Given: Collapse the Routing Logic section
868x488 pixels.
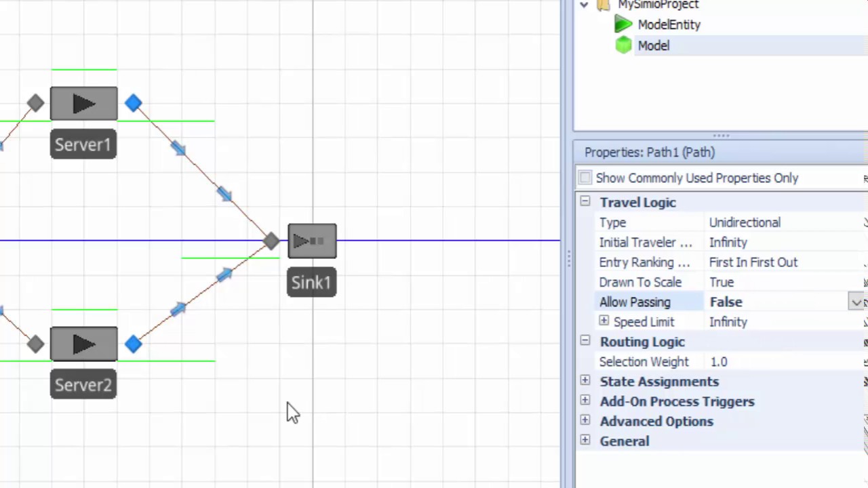Looking at the screenshot, I should tap(585, 341).
